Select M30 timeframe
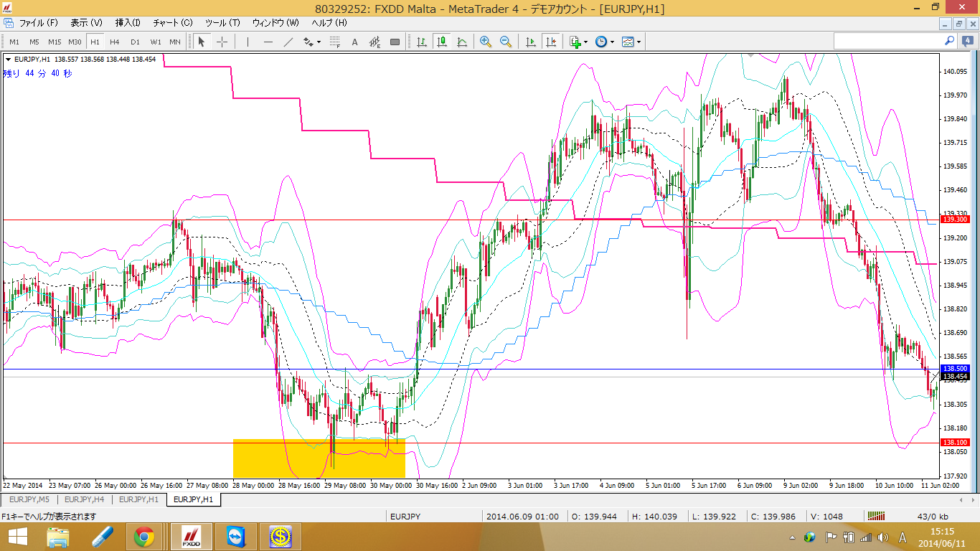This screenshot has width=980, height=551. pos(75,42)
